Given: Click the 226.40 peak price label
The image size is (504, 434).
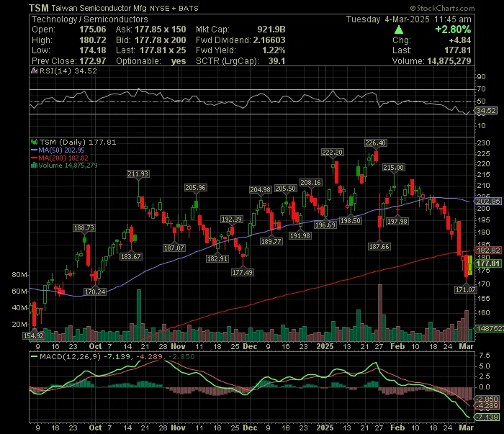Looking at the screenshot, I should 375,143.
